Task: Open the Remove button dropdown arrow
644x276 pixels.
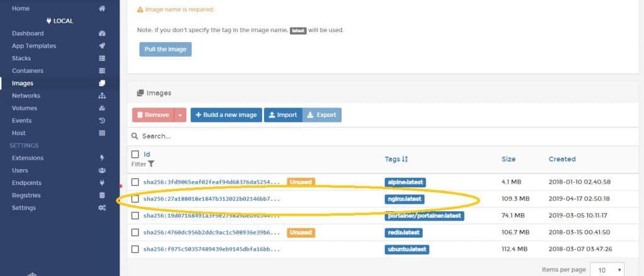Action: coord(180,115)
